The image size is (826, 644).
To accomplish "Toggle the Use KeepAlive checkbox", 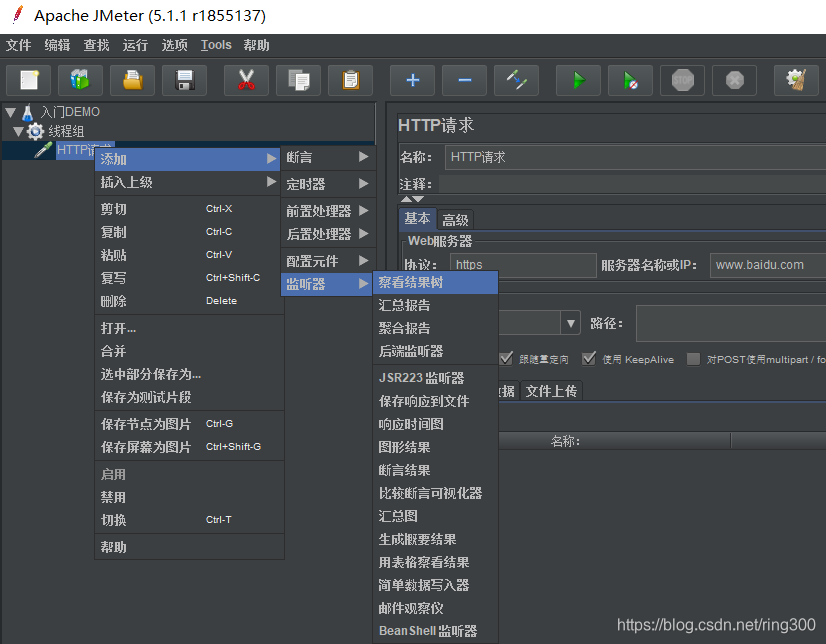I will pyautogui.click(x=589, y=359).
